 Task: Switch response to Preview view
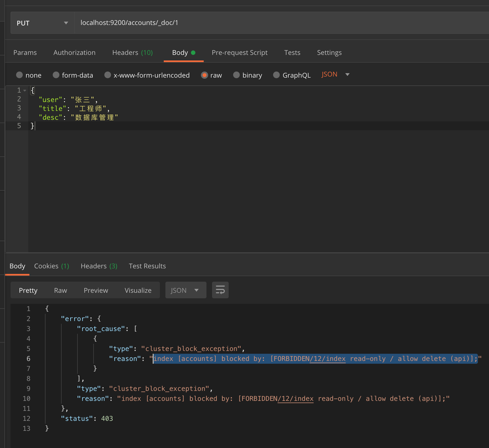pyautogui.click(x=96, y=290)
